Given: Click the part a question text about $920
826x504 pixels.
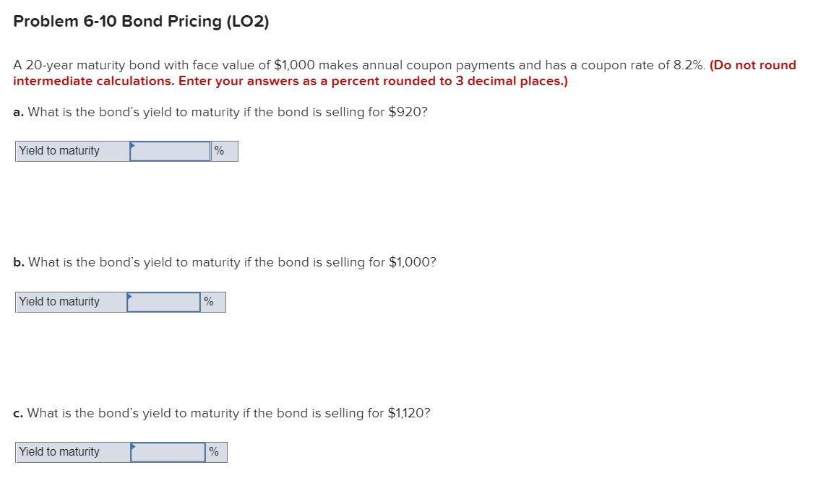Looking at the screenshot, I should click(x=220, y=112).
